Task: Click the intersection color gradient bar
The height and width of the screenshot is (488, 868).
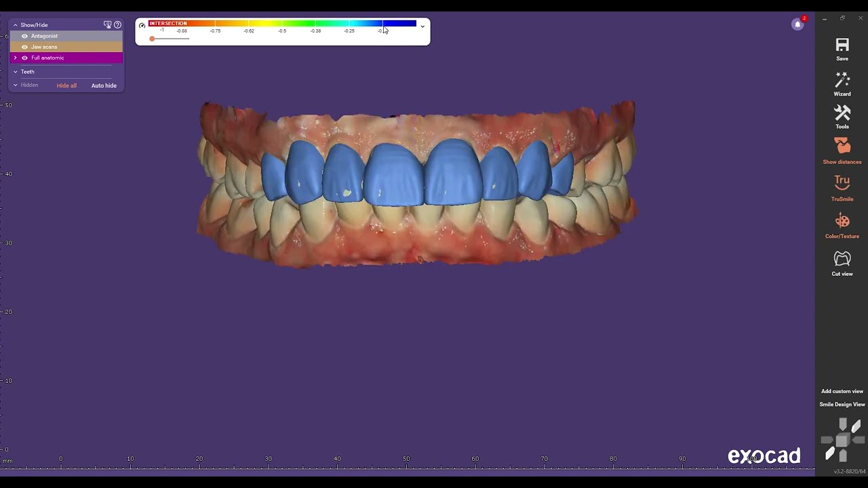Action: [282, 24]
